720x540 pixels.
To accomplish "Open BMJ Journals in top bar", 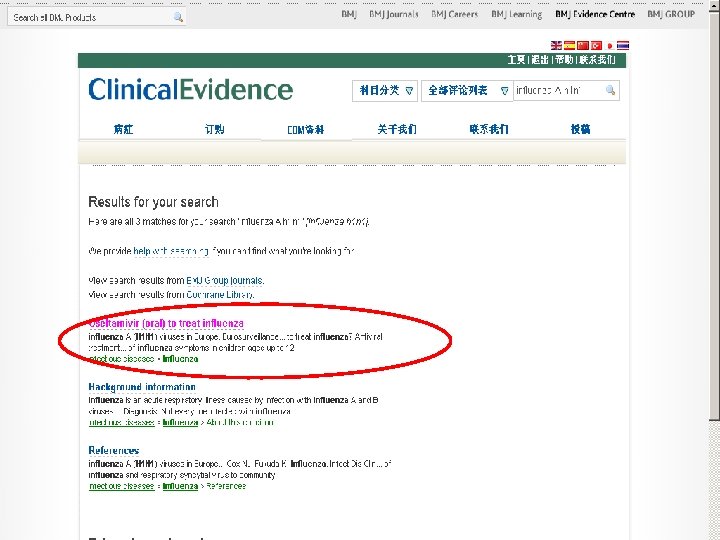I will pyautogui.click(x=394, y=14).
